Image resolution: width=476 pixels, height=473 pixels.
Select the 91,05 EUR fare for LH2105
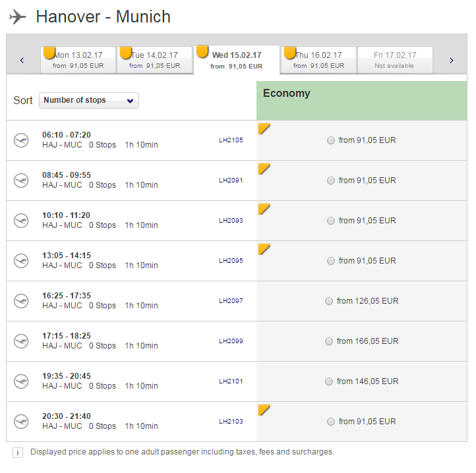click(331, 140)
